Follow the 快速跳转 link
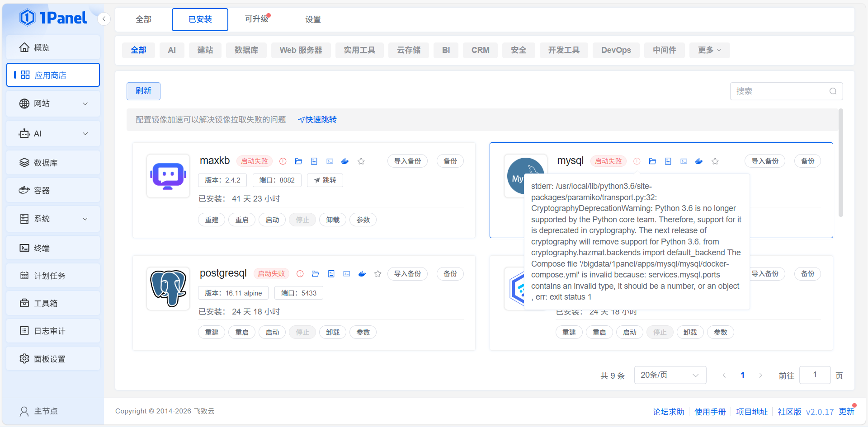This screenshot has height=427, width=868. tap(317, 120)
